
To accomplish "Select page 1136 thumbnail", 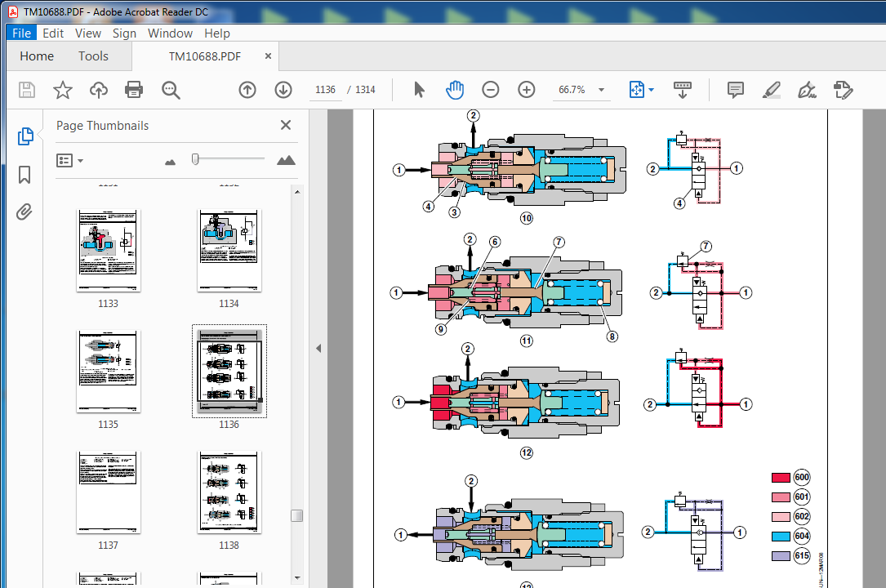I will pyautogui.click(x=229, y=372).
